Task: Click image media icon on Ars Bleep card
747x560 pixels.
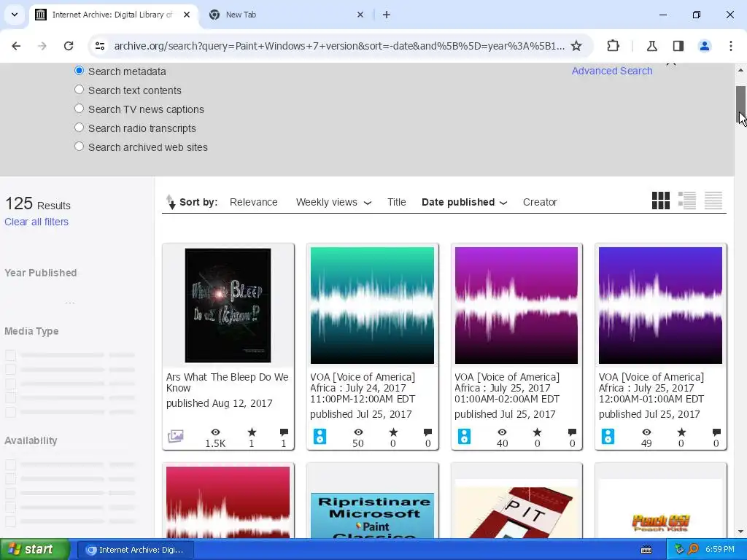Action: tap(175, 436)
